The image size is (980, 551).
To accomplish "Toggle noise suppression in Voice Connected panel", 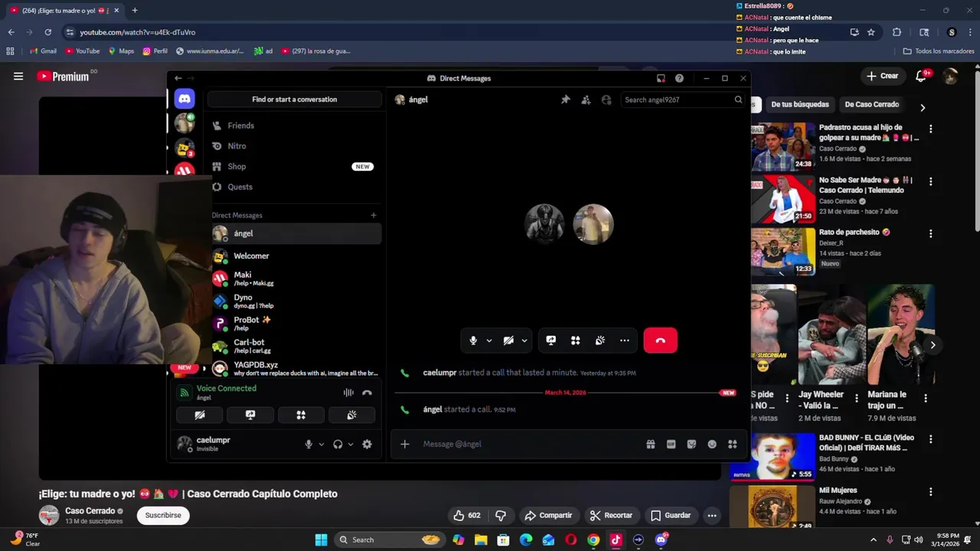I will pos(348,393).
